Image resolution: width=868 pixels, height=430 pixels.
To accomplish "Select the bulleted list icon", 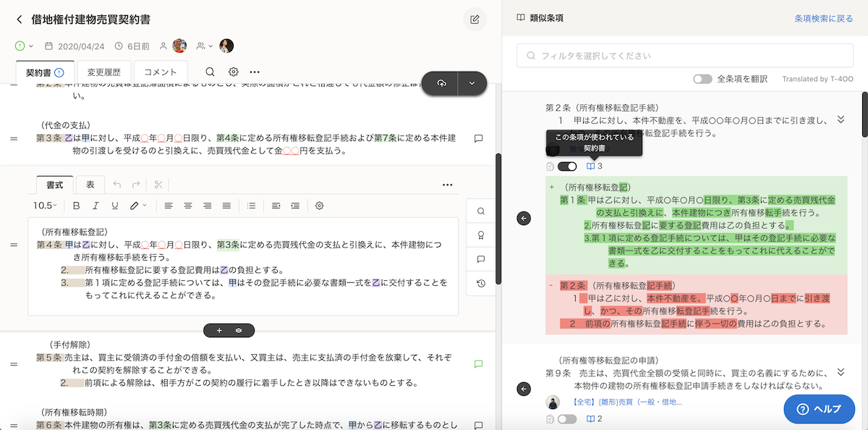I will [251, 206].
